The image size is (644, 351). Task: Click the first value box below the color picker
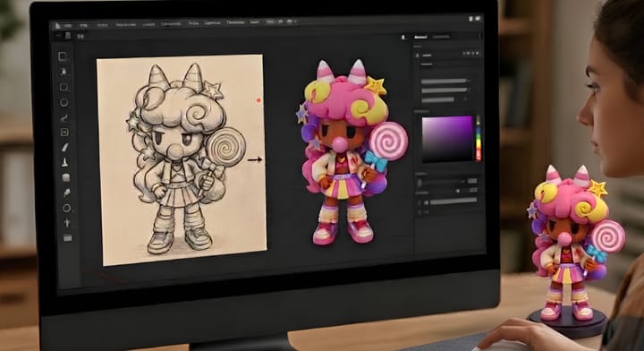[x=473, y=181]
